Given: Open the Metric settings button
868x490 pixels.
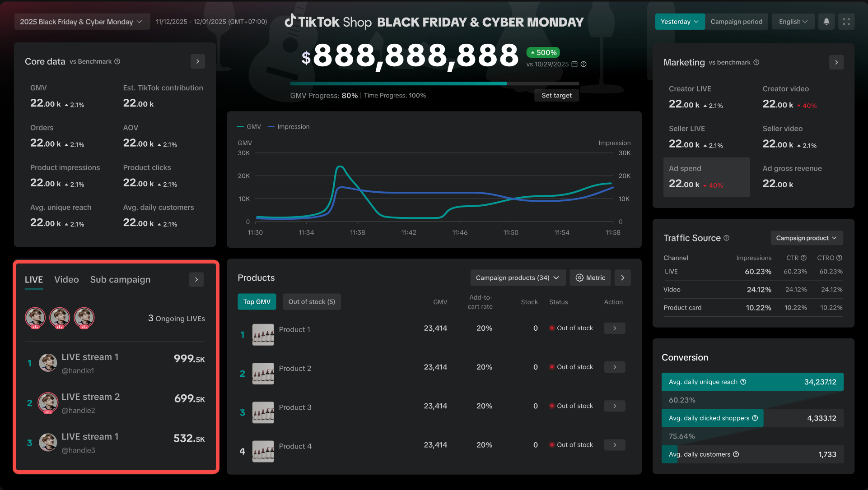Looking at the screenshot, I should (x=590, y=278).
